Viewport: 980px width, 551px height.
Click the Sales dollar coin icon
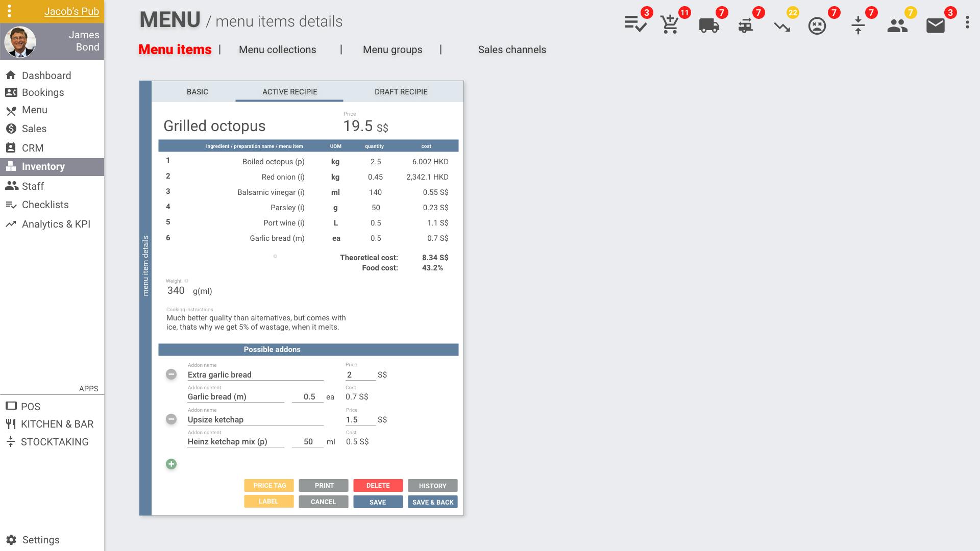coord(11,129)
